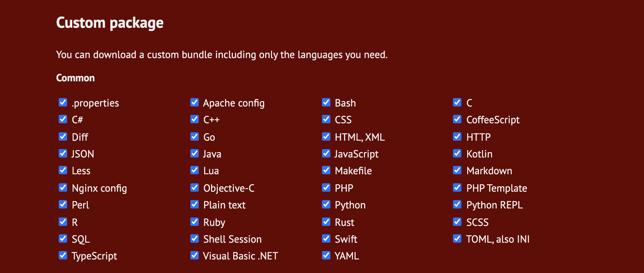Viewport: 644px width, 273px height.
Task: Uncheck the PHP Template checkbox
Action: (x=457, y=188)
